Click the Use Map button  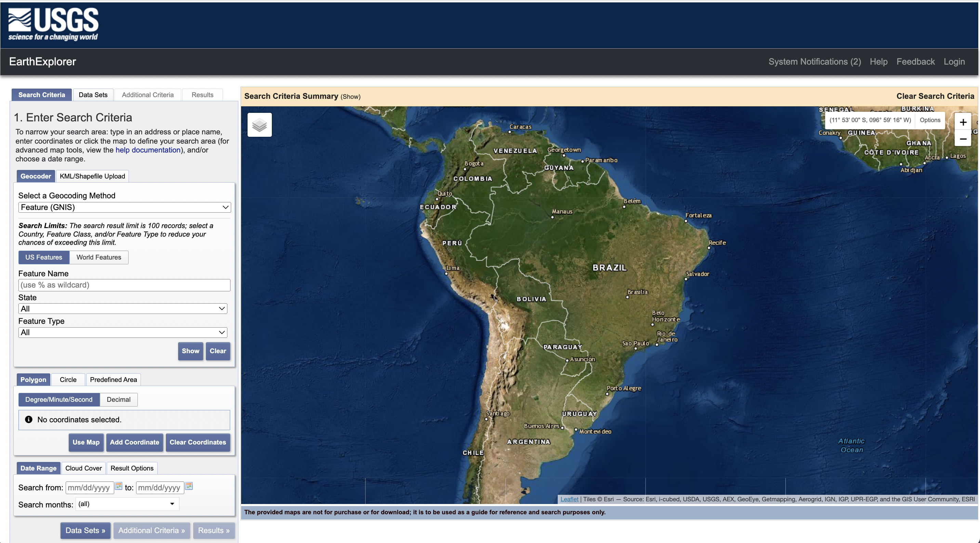coord(86,442)
